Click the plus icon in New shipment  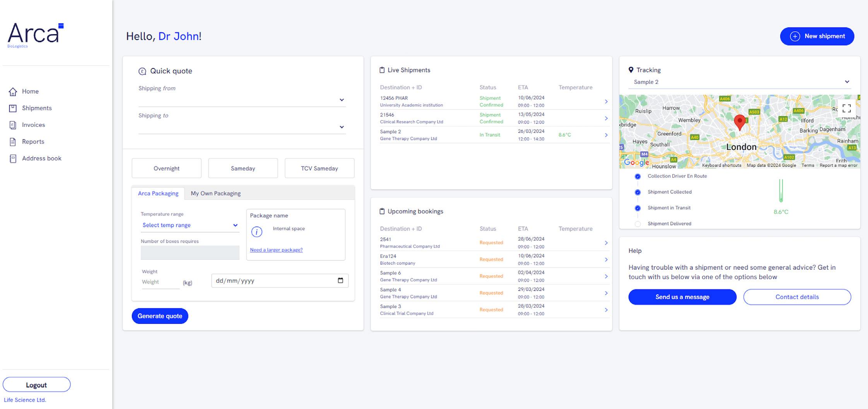point(795,36)
